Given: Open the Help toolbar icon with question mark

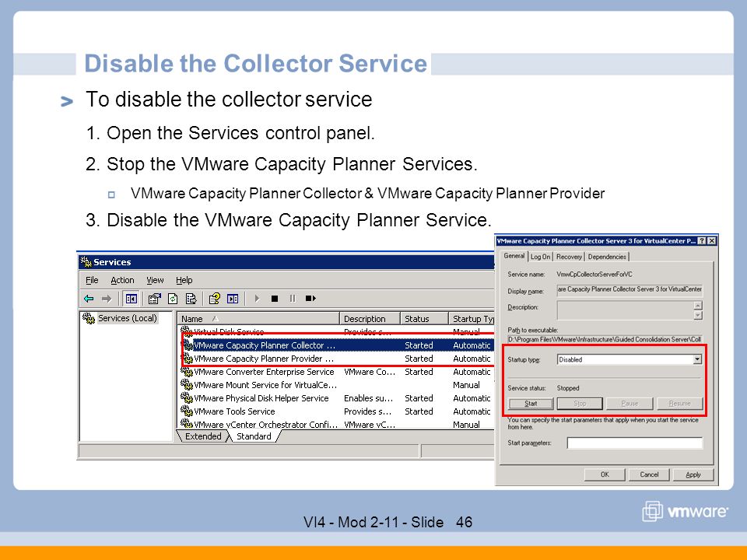Looking at the screenshot, I should [x=215, y=299].
